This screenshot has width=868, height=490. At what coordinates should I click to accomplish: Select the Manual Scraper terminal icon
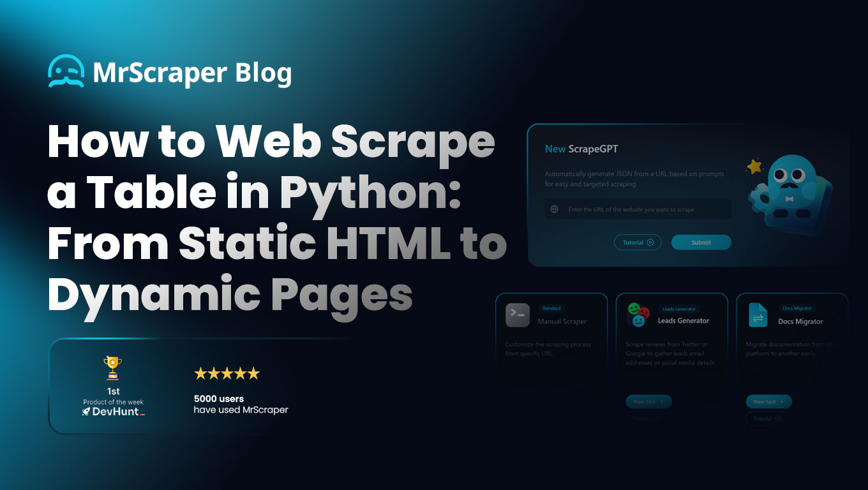[517, 315]
